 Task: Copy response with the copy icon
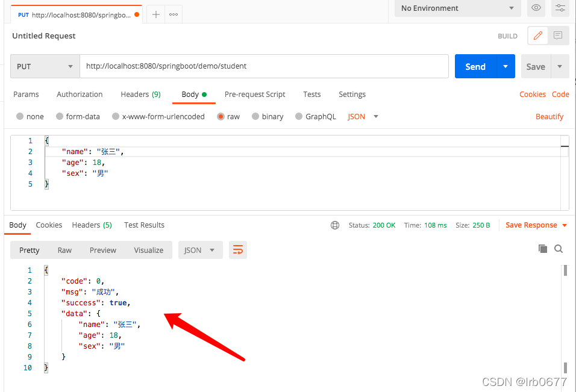(x=543, y=249)
